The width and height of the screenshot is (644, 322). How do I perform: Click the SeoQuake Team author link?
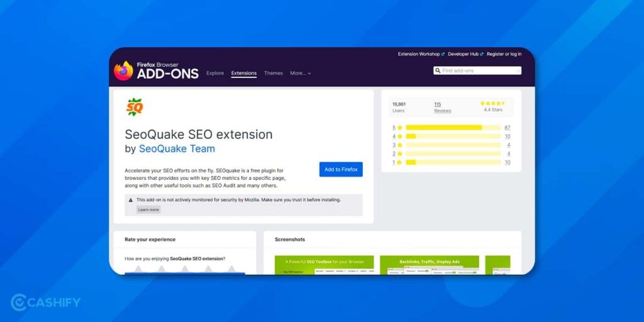click(177, 148)
